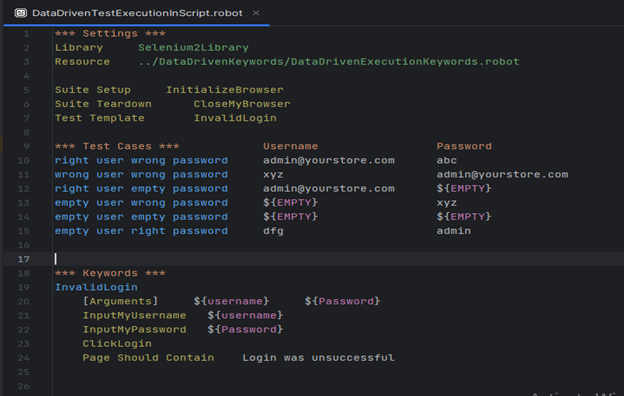The height and width of the screenshot is (396, 624).
Task: Click the robot file icon in the tab
Action: [x=20, y=13]
